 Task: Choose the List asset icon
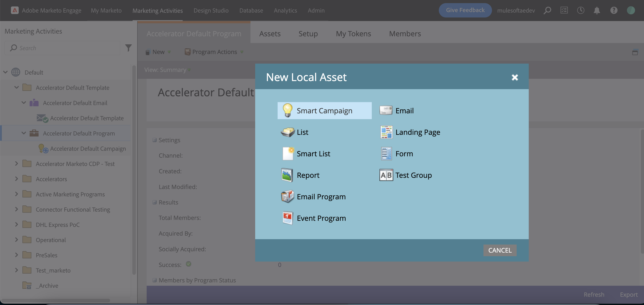tap(287, 132)
